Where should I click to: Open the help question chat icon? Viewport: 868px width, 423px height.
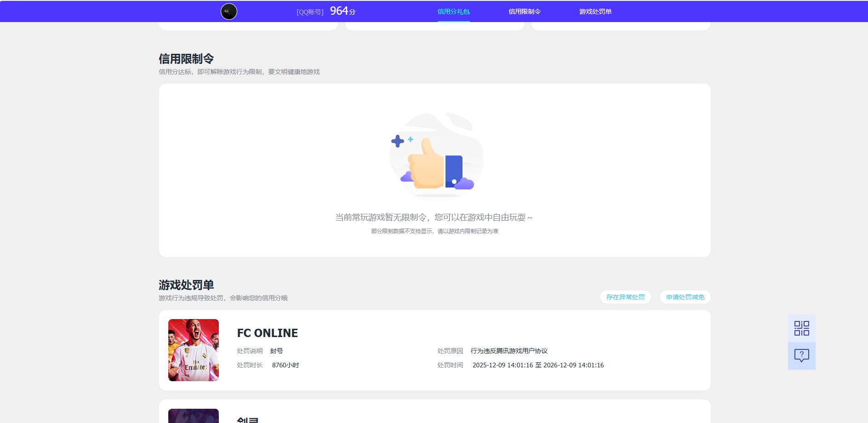(x=802, y=356)
